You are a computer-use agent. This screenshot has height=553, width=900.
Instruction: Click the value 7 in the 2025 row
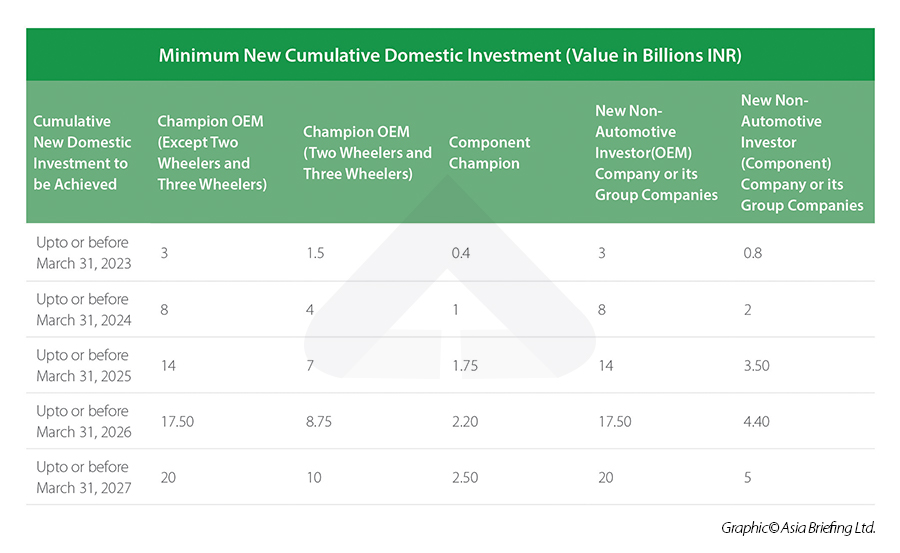tap(310, 366)
